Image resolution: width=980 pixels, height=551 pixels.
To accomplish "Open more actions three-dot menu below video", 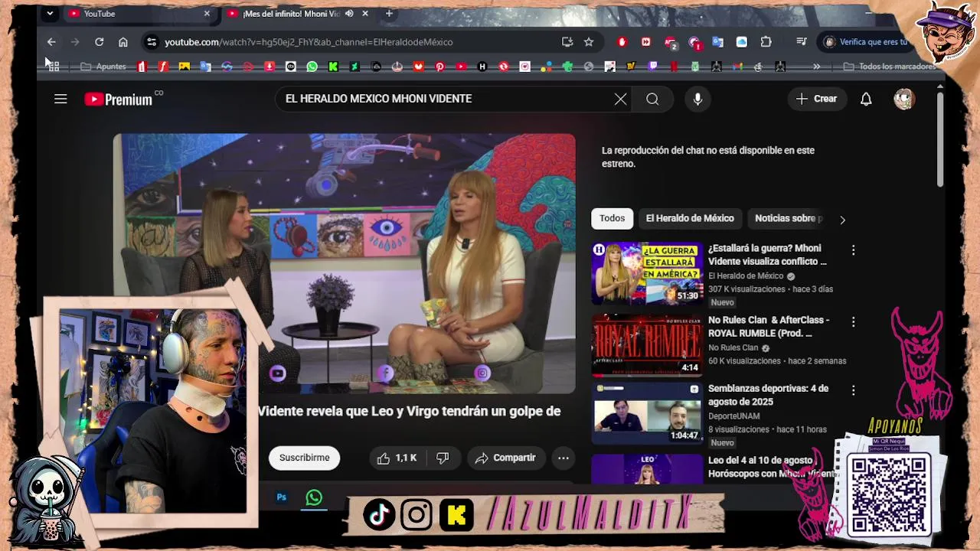I will pos(563,458).
